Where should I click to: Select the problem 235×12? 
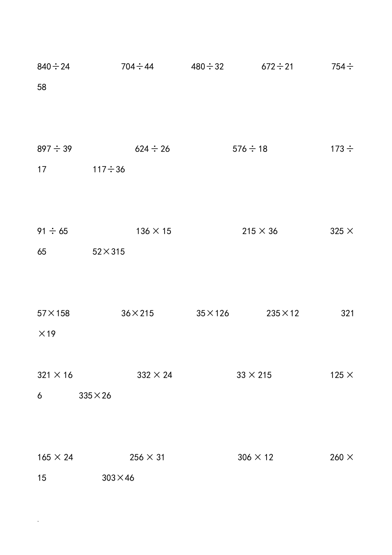click(283, 313)
